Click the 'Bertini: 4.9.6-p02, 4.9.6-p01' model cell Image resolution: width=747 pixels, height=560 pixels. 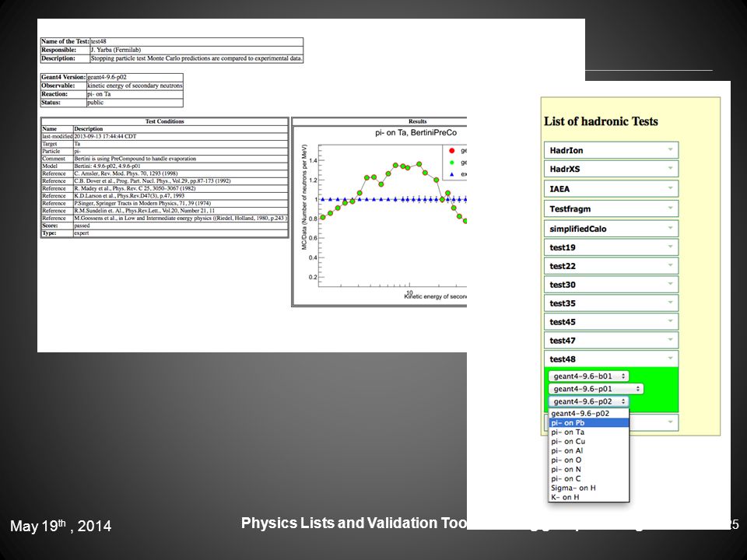point(180,166)
